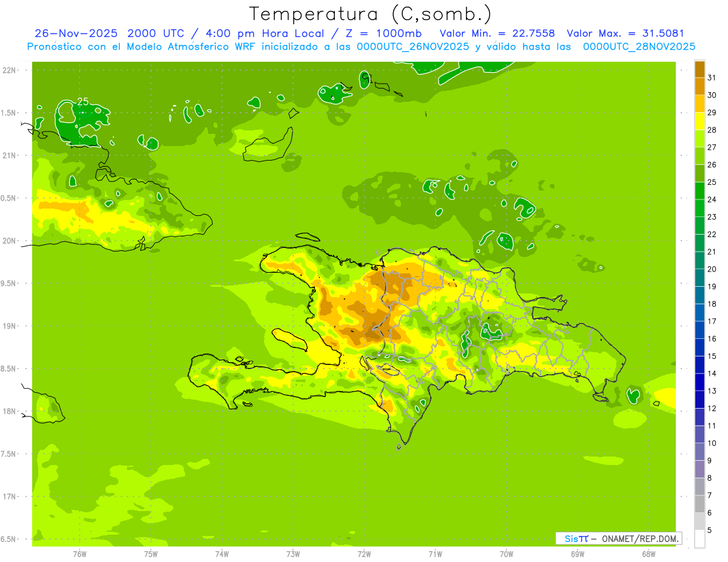Click the "25" contour label on the map
Image resolution: width=728 pixels, height=562 pixels.
click(83, 101)
